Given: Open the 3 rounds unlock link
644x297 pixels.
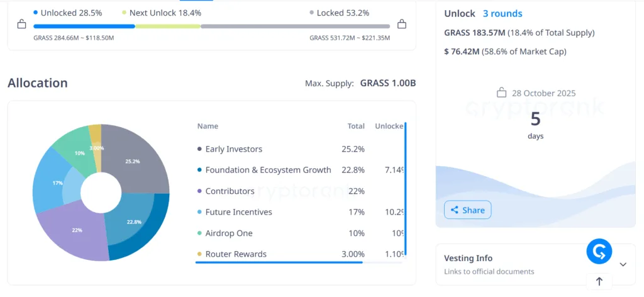Looking at the screenshot, I should [x=502, y=13].
